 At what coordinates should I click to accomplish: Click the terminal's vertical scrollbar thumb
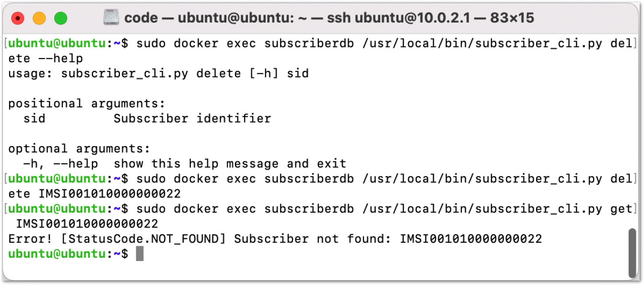tap(633, 254)
